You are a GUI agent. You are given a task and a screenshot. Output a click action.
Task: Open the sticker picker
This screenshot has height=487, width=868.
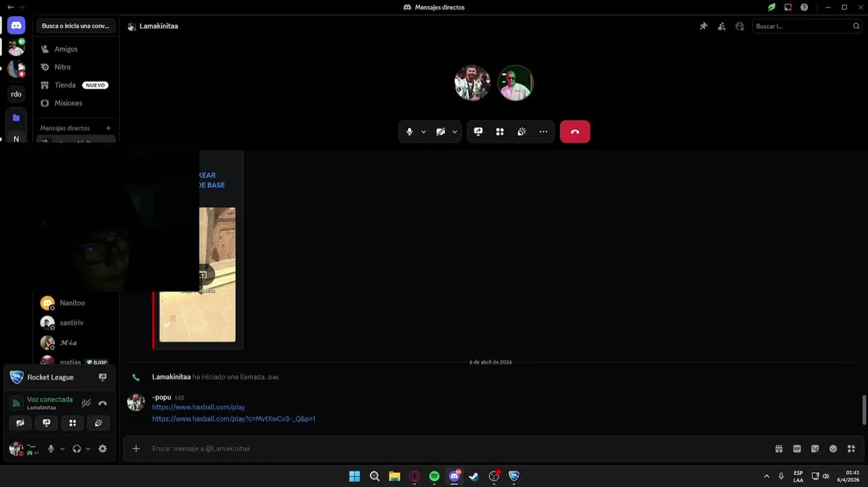point(815,448)
